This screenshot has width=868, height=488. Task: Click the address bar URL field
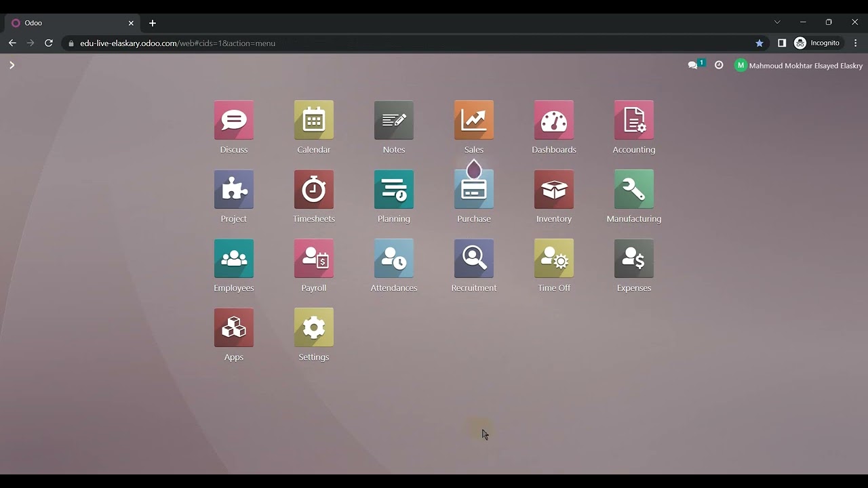tap(414, 43)
